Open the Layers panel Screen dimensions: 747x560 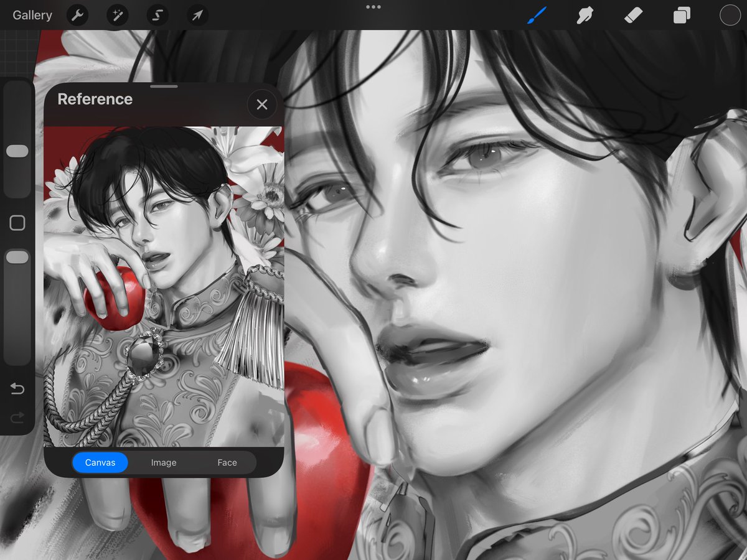pos(681,15)
